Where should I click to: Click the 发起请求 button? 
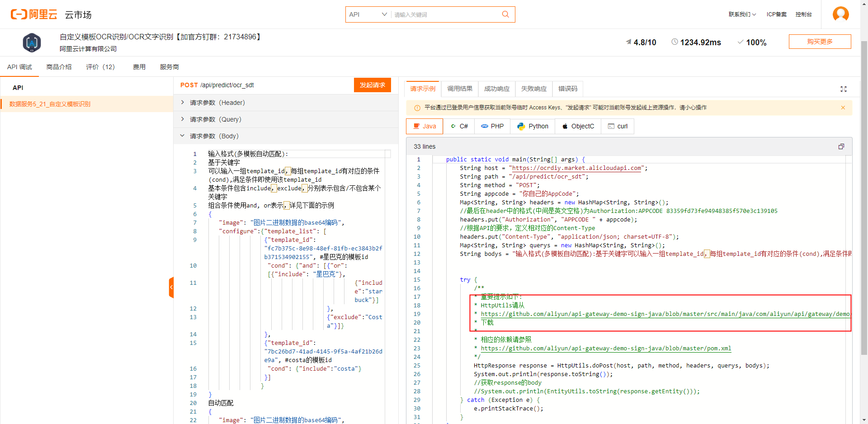[x=372, y=85]
